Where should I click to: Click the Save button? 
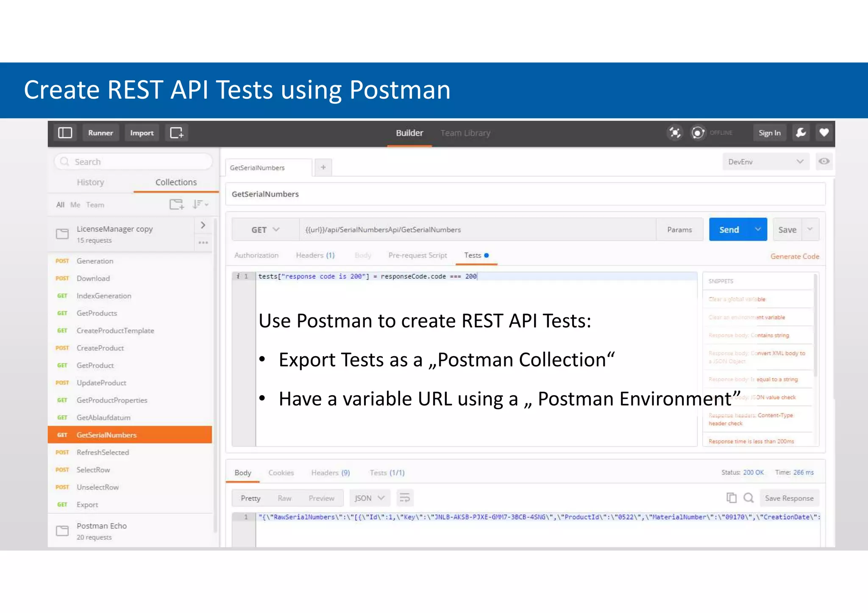point(787,229)
